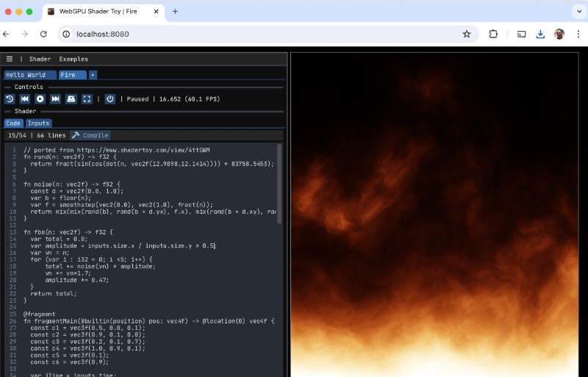This screenshot has height=377, width=588.
Task: Click the 'return total;' code line
Action: tap(53, 293)
